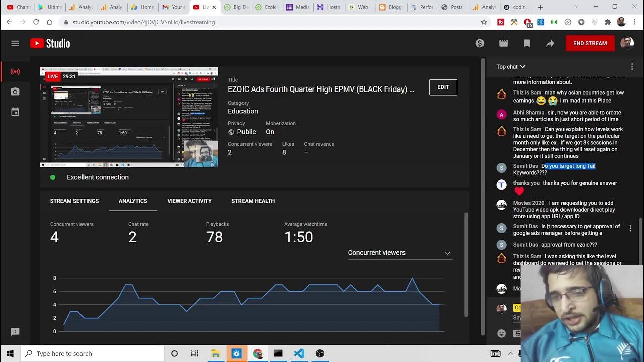Click the Stream live icon in sidebar
Image resolution: width=644 pixels, height=362 pixels.
15,72
